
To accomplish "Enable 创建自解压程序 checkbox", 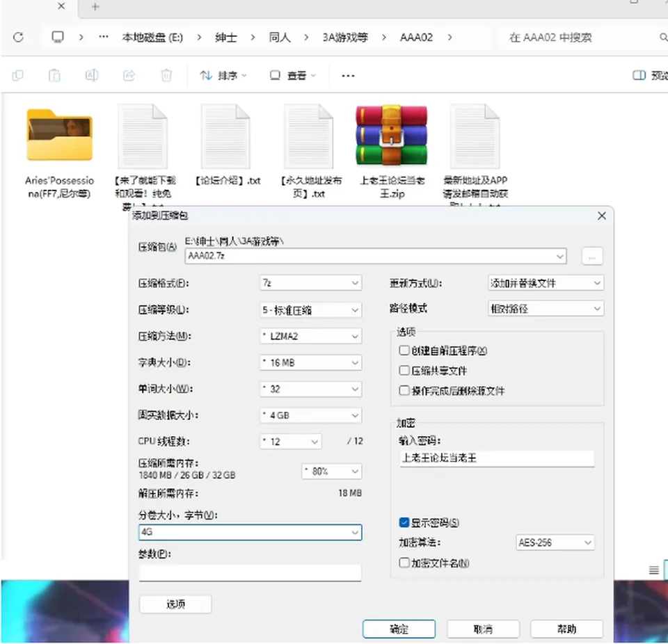I will coord(404,351).
